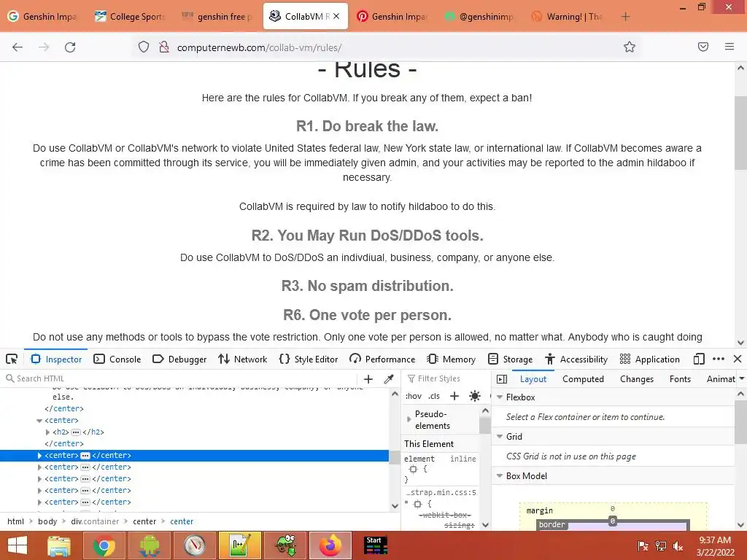Open a new browser tab

(625, 17)
